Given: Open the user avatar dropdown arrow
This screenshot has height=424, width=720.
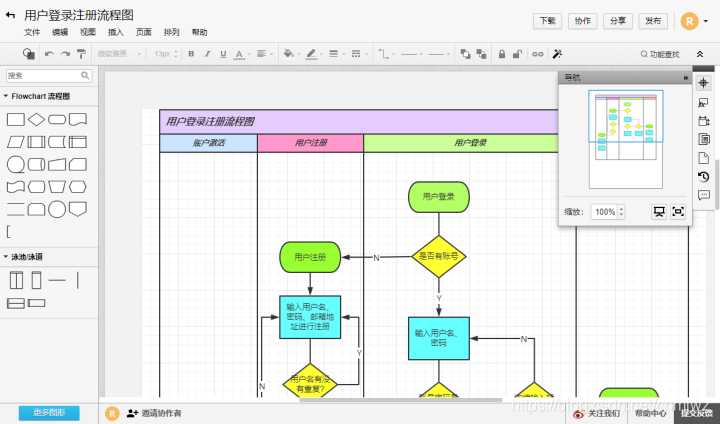Looking at the screenshot, I should click(x=706, y=21).
